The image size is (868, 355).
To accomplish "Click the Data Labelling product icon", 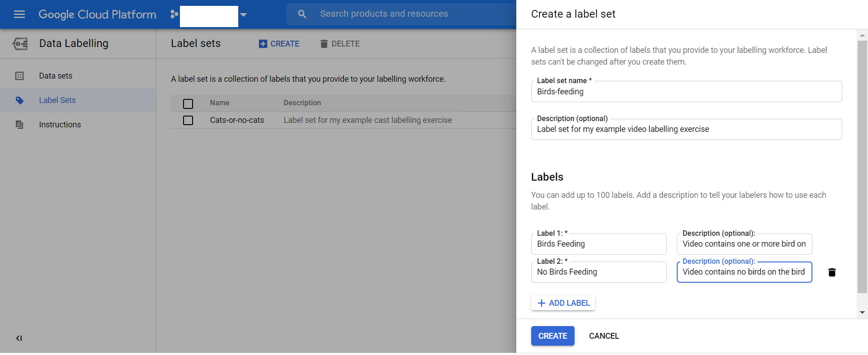I will pos(20,44).
